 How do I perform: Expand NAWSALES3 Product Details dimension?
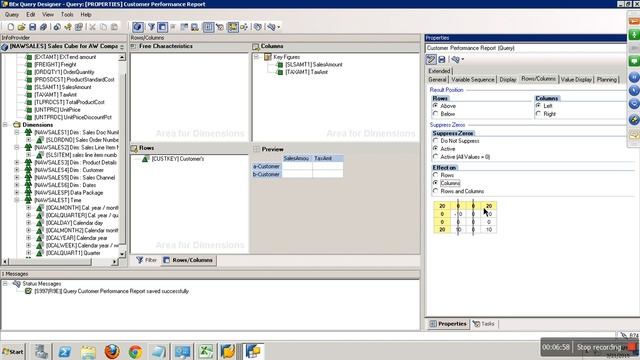(17, 162)
